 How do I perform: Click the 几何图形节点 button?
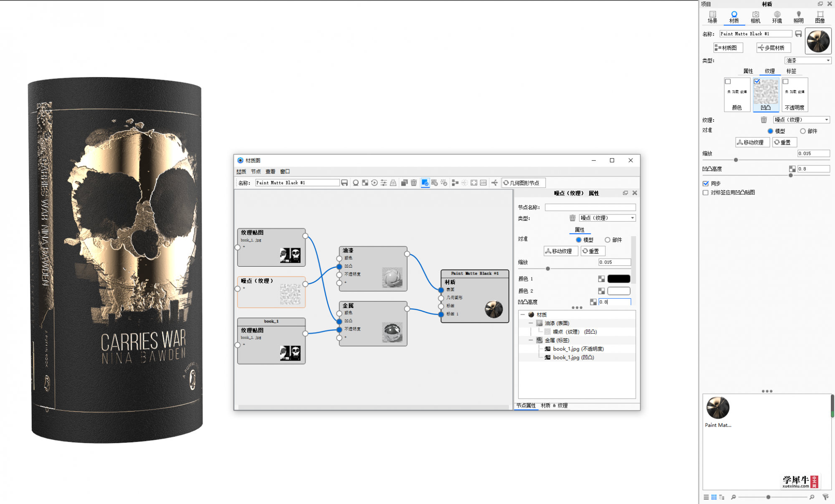click(x=524, y=183)
